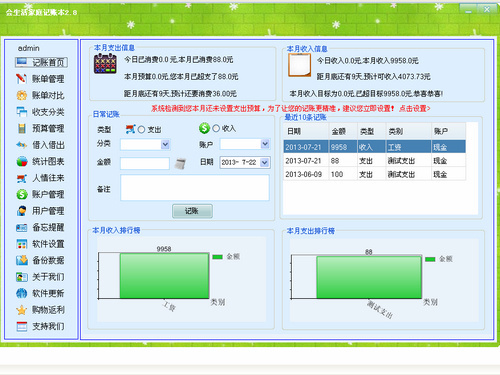Click the 金额 column header in records
Viewport: 500px width, 375px height.
click(x=343, y=131)
